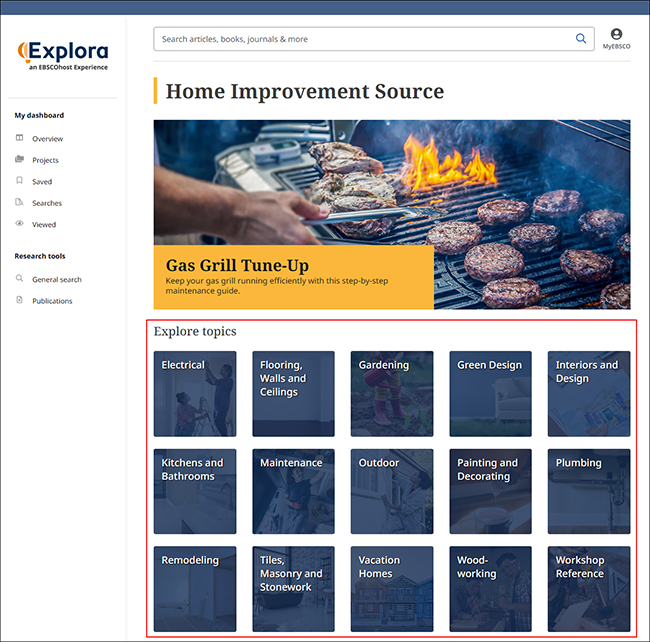Click the magnifying glass search icon
This screenshot has height=642, width=650.
(581, 39)
